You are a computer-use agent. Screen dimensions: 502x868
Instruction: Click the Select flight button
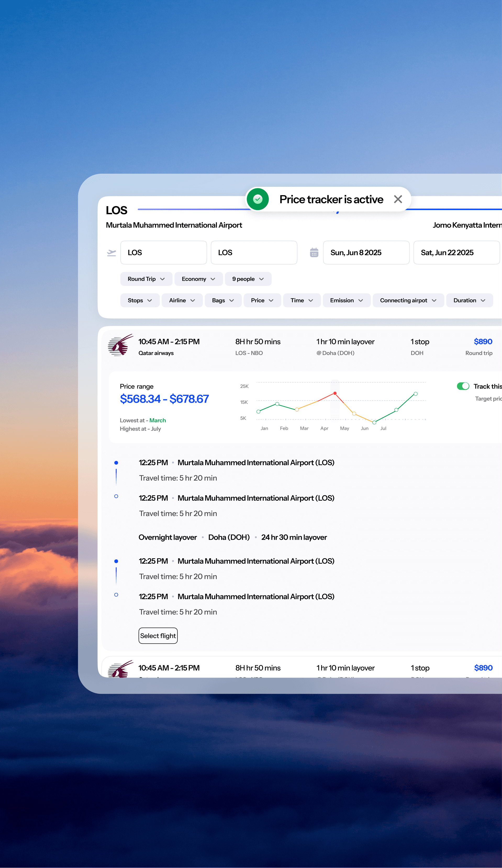(x=158, y=635)
